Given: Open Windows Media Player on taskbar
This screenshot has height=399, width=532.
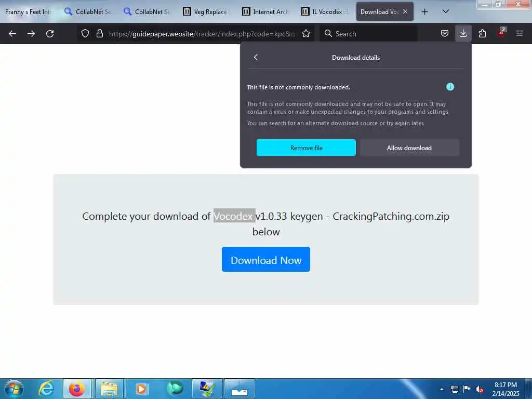Looking at the screenshot, I should [x=141, y=389].
